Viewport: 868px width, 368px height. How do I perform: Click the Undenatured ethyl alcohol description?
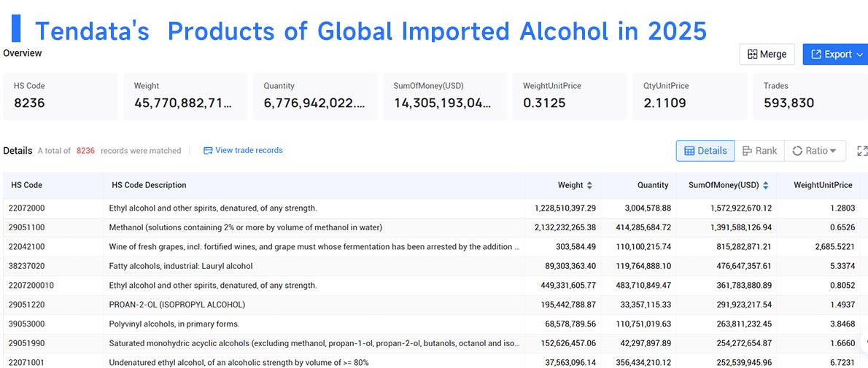[x=239, y=362]
